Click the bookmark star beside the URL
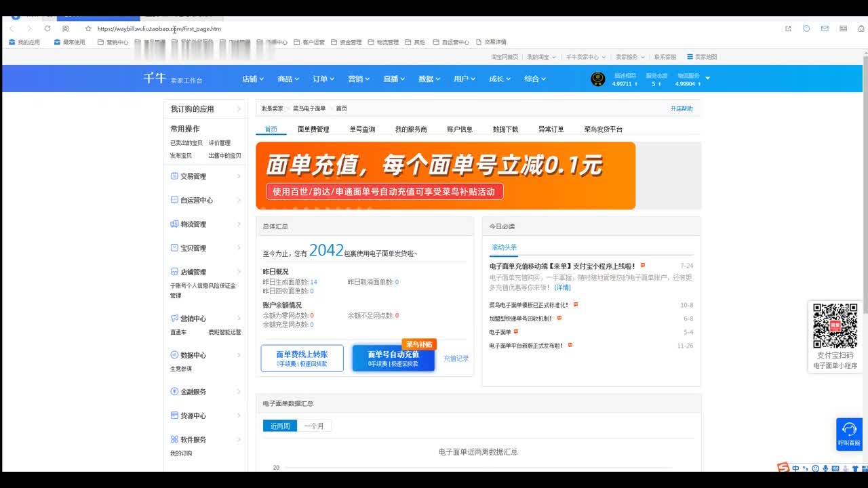 tap(88, 28)
